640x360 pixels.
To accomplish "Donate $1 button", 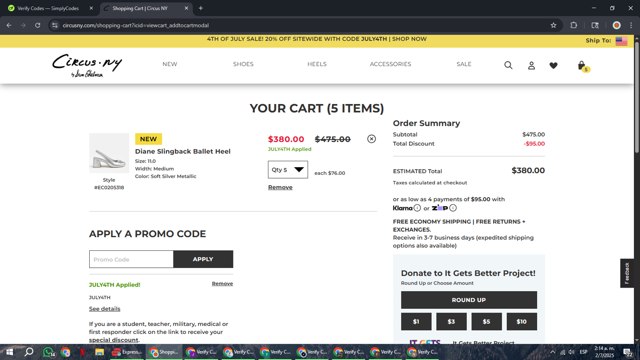I will [x=416, y=322].
